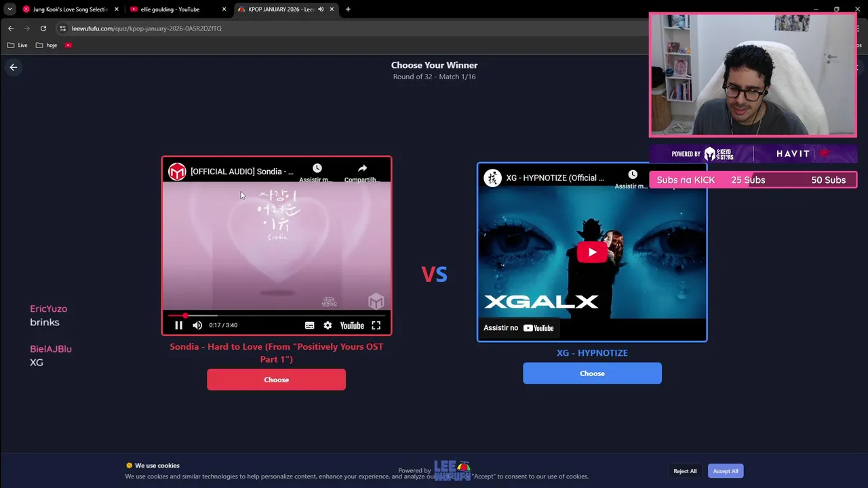
Task: Click the Choose Your Winner heading
Action: pos(434,65)
